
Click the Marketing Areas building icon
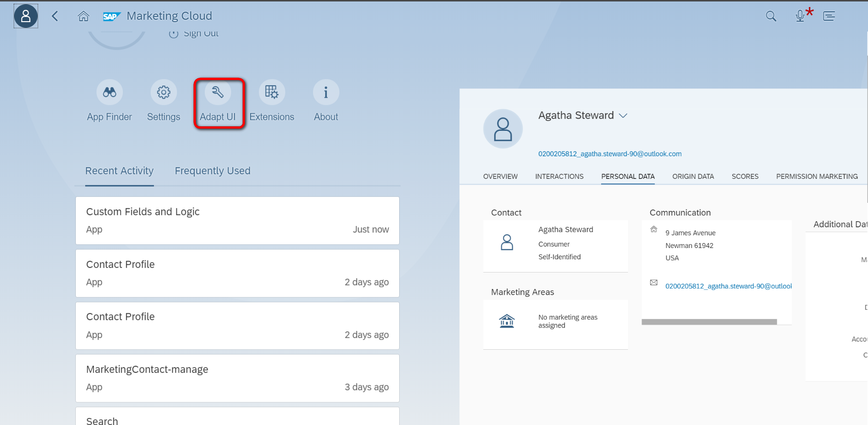pos(507,321)
